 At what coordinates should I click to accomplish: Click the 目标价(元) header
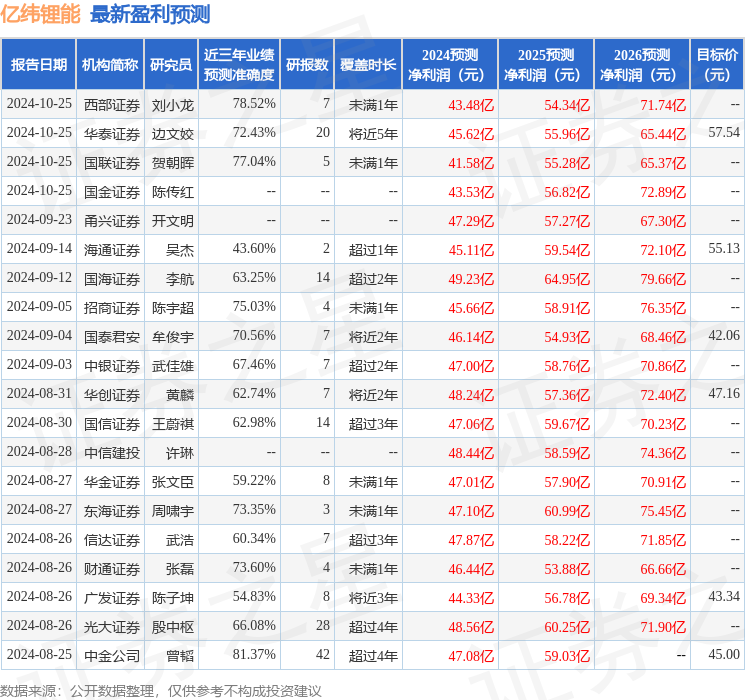tap(717, 65)
